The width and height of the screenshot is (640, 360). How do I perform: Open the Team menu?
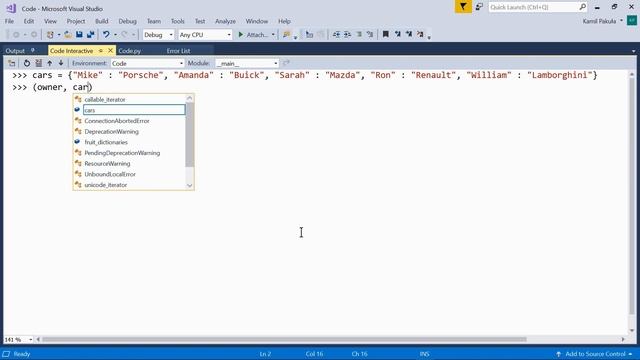coord(154,21)
